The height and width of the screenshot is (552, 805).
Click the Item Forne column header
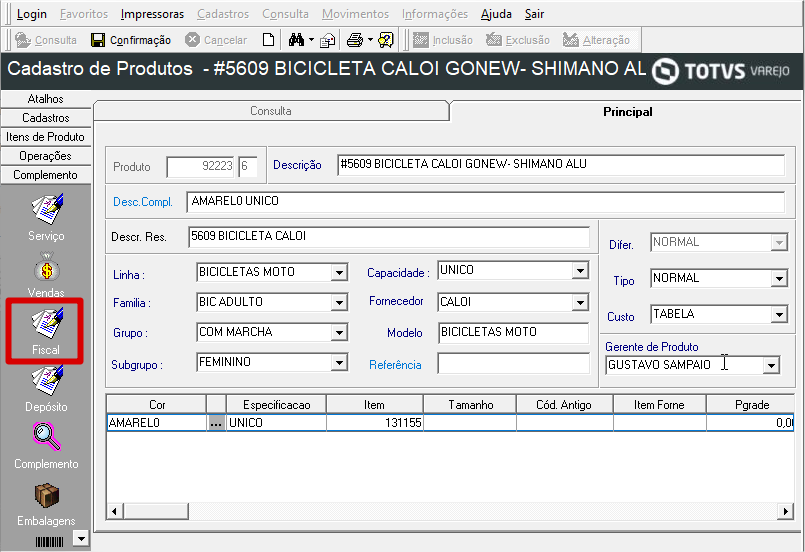click(659, 405)
